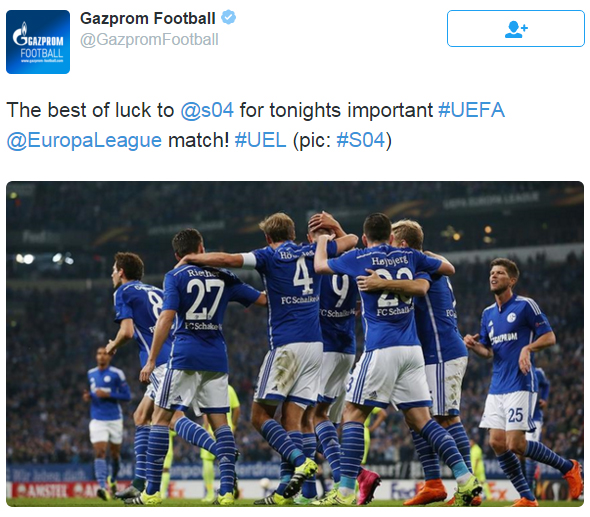Open the @GazpromFootball handle link
The height and width of the screenshot is (517, 590).
149,40
